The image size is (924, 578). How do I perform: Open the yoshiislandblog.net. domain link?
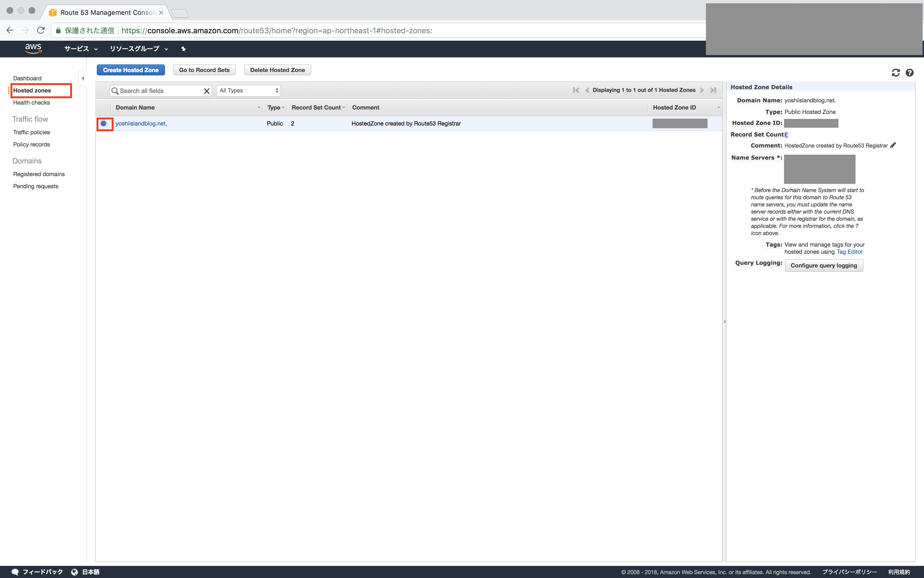(x=141, y=124)
